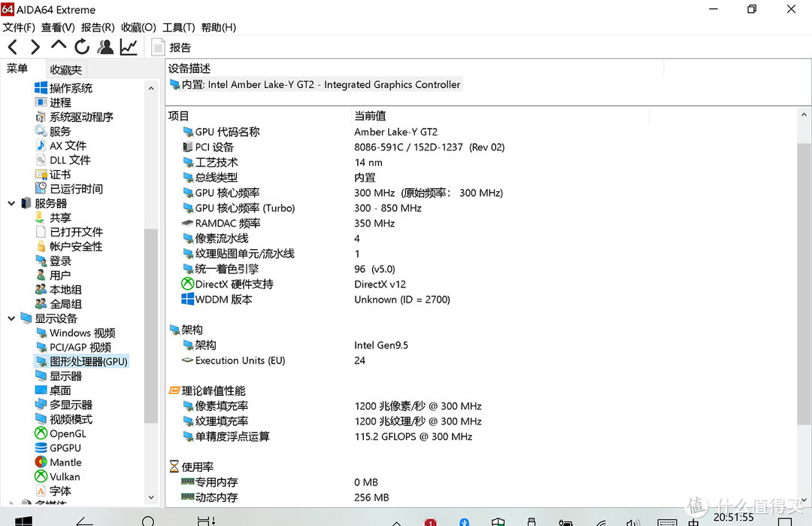Select 登录 tree item
Image resolution: width=812 pixels, height=526 pixels.
coord(53,260)
